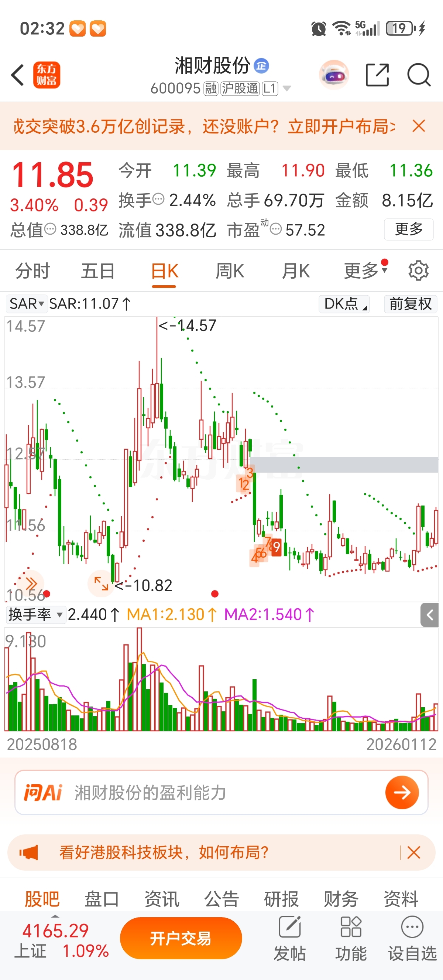Image resolution: width=443 pixels, height=980 pixels.
Task: Switch to the 月K chart tab
Action: point(296,271)
